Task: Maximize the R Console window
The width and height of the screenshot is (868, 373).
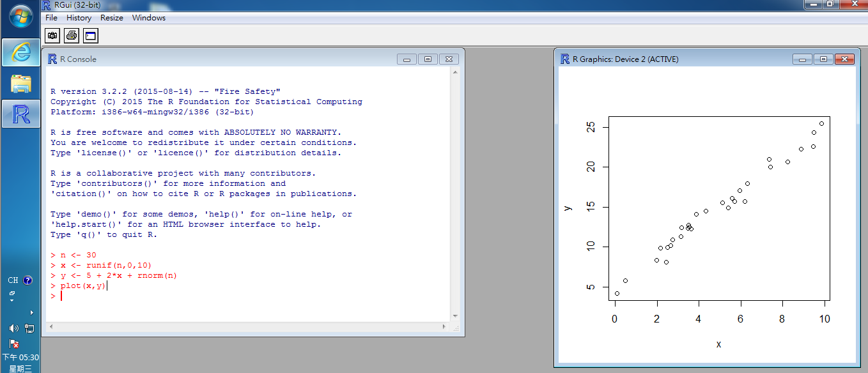Action: tap(428, 59)
